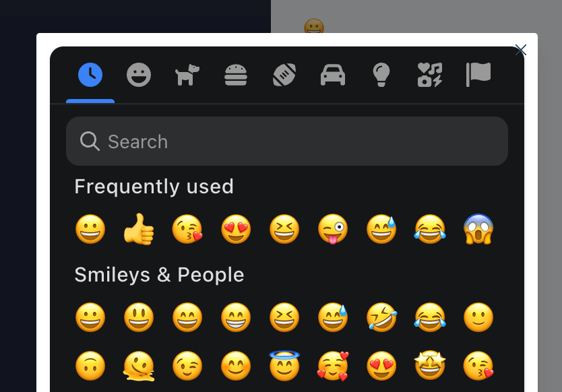The width and height of the screenshot is (562, 392).
Task: Choose the melting face emoji
Action: 139,366
